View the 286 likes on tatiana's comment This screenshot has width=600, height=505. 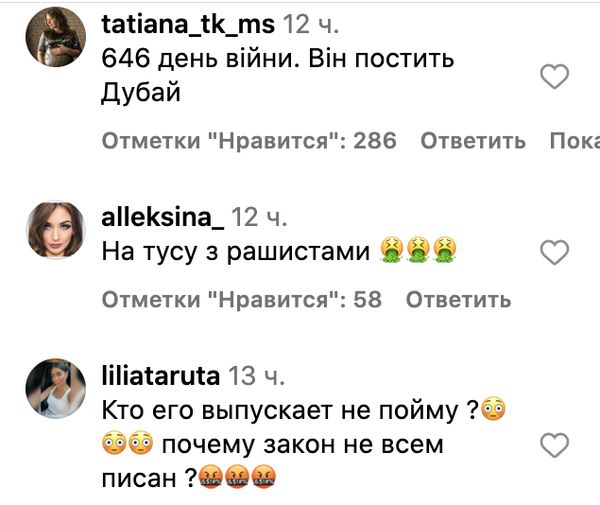pos(249,140)
